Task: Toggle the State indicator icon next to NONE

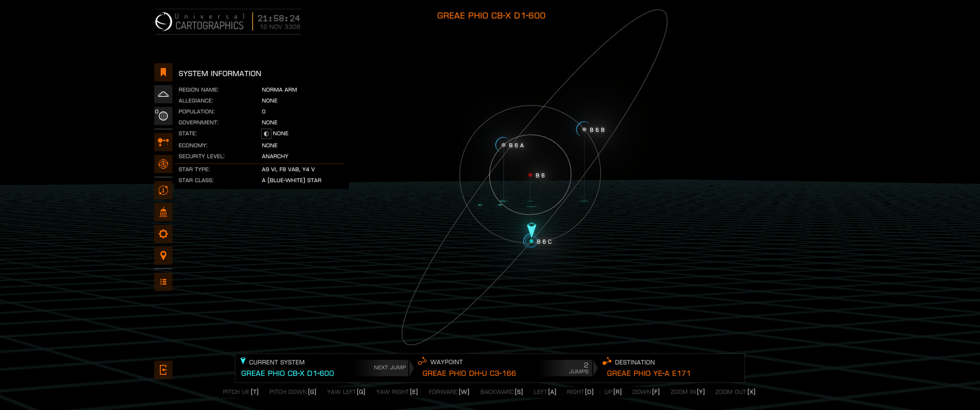Action: 266,134
